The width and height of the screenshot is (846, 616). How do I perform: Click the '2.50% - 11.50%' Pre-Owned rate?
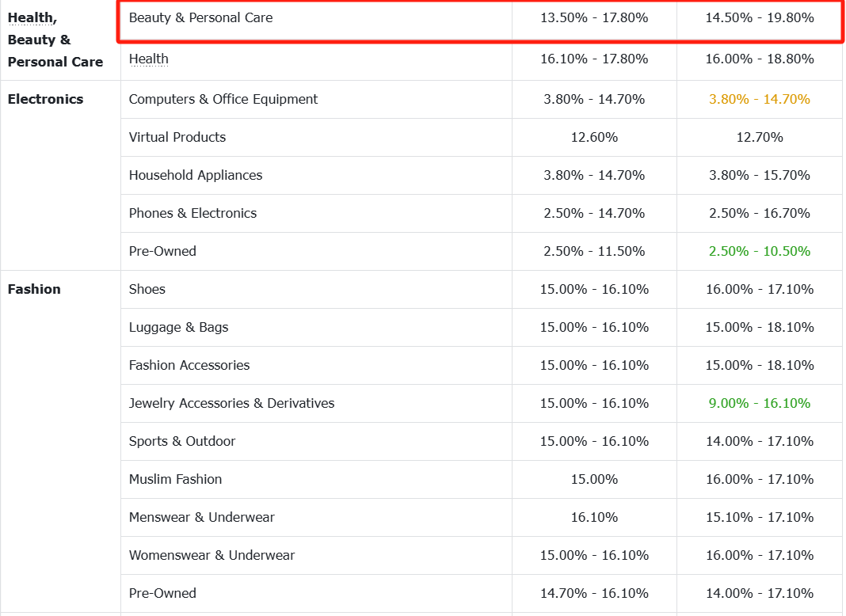point(594,251)
